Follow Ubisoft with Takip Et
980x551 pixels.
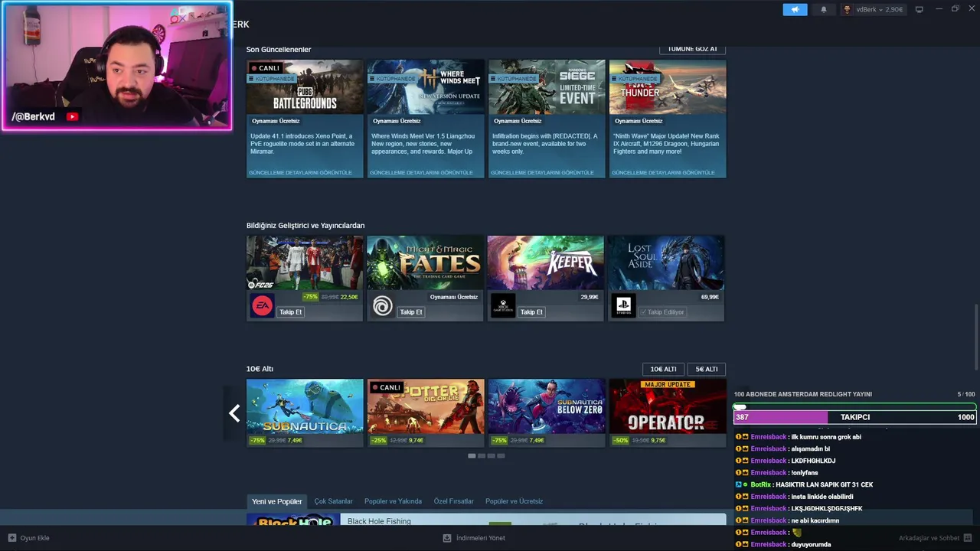tap(411, 312)
